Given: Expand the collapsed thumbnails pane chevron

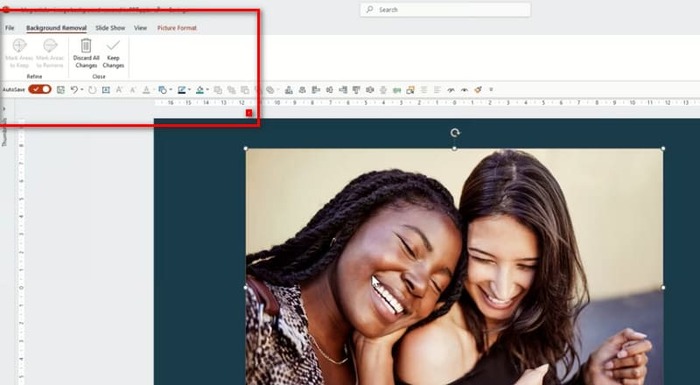Looking at the screenshot, I should point(4,109).
